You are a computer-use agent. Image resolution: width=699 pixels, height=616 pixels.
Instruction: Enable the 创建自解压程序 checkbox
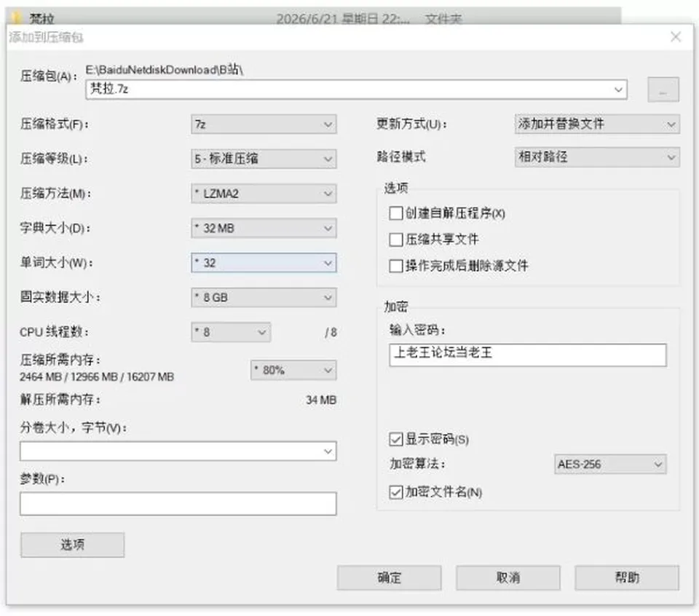point(396,213)
